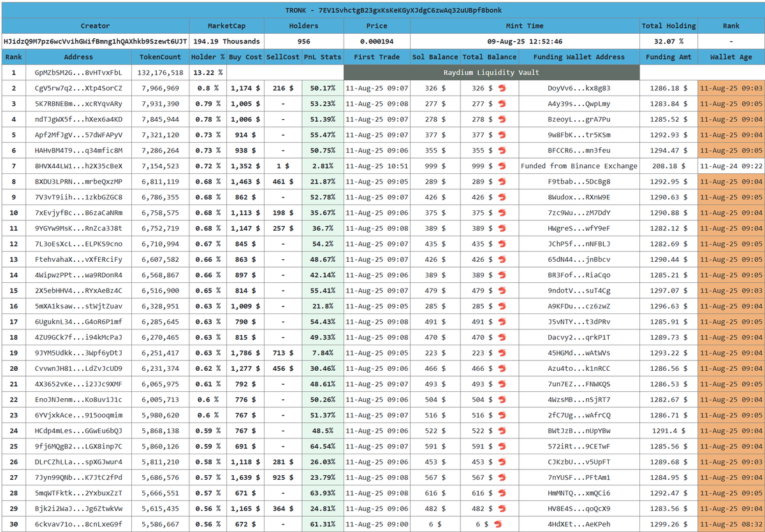The height and width of the screenshot is (532, 765).
Task: Click the 'Address' column header
Action: click(78, 57)
